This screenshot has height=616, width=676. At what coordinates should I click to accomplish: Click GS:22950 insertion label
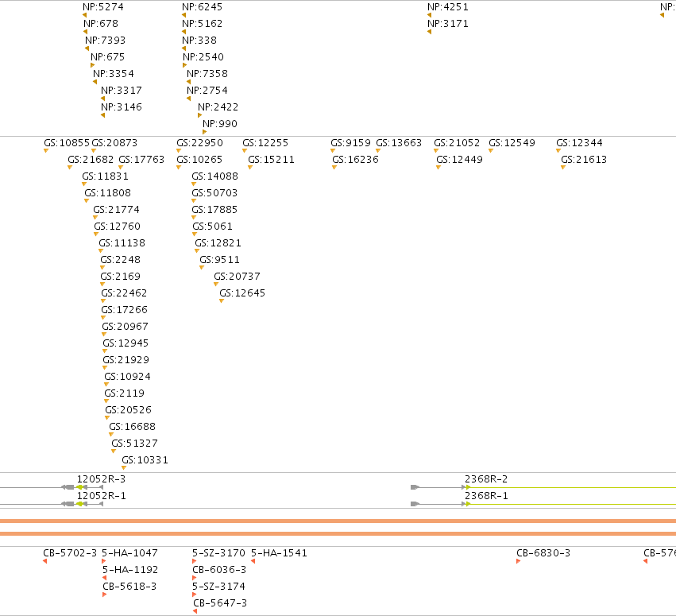point(200,143)
